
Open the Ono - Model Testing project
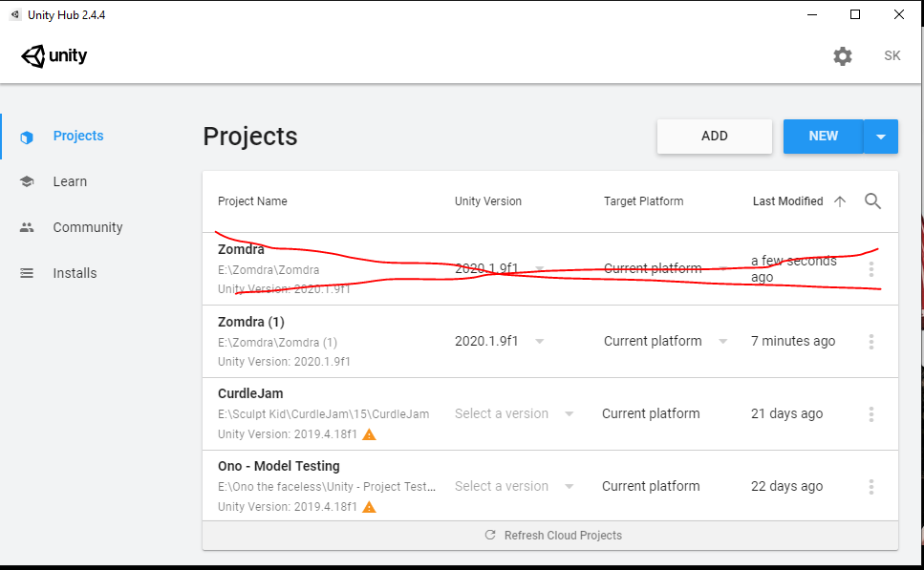point(279,466)
